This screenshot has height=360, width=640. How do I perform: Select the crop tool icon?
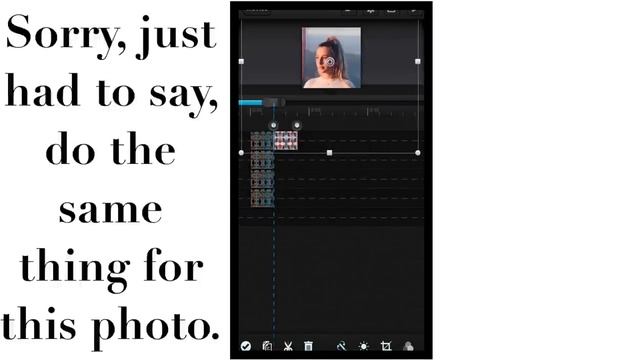[386, 347]
